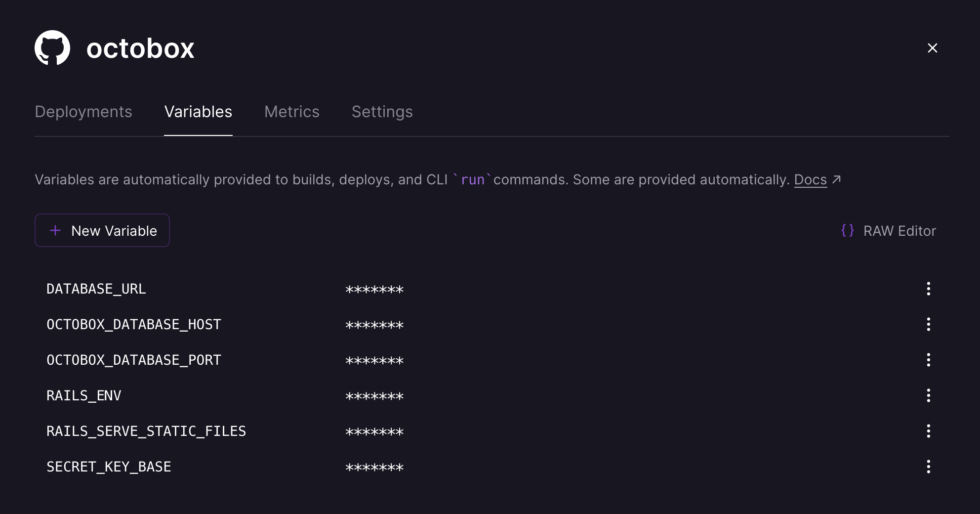The image size is (980, 514).
Task: Click the New Variable button
Action: [102, 230]
